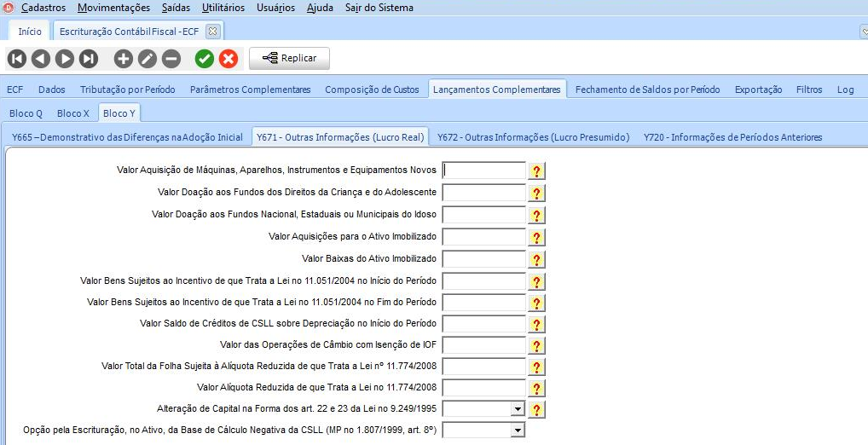868x445 pixels.
Task: Close the Escrituração Contábil Fiscal tab
Action: pyautogui.click(x=212, y=32)
